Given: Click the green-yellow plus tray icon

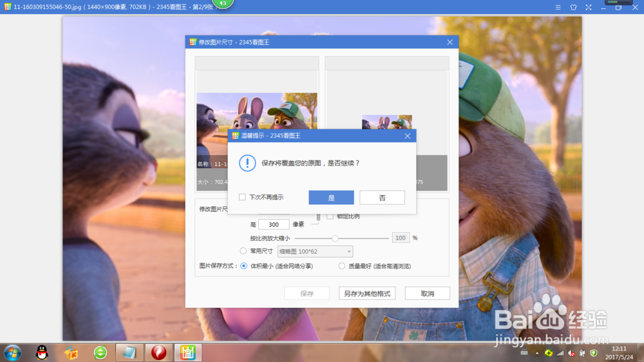Looking at the screenshot, I should pyautogui.click(x=548, y=353).
